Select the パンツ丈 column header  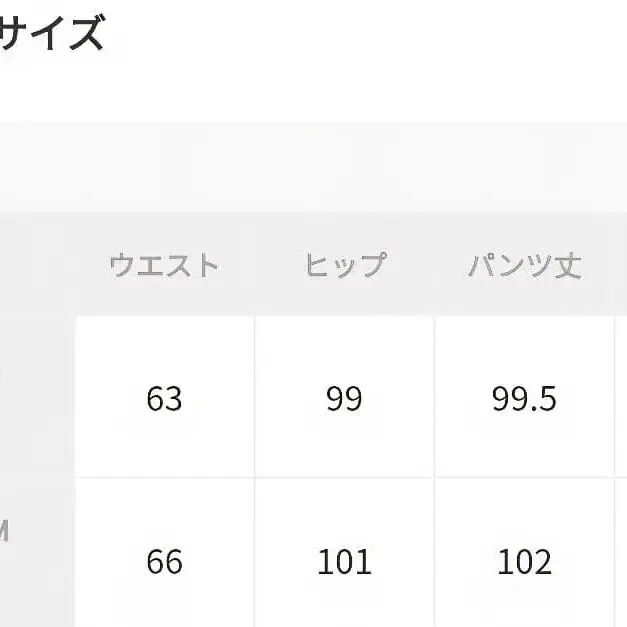coord(524,266)
